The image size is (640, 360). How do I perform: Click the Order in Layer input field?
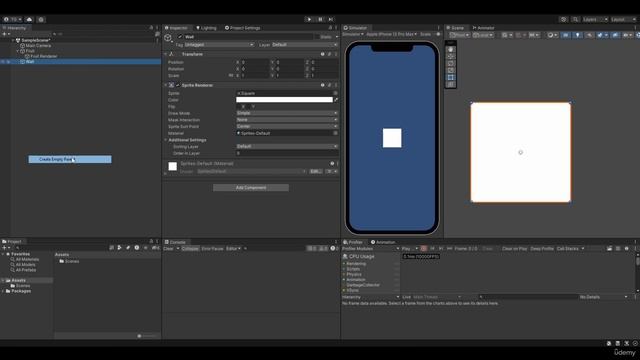point(287,153)
